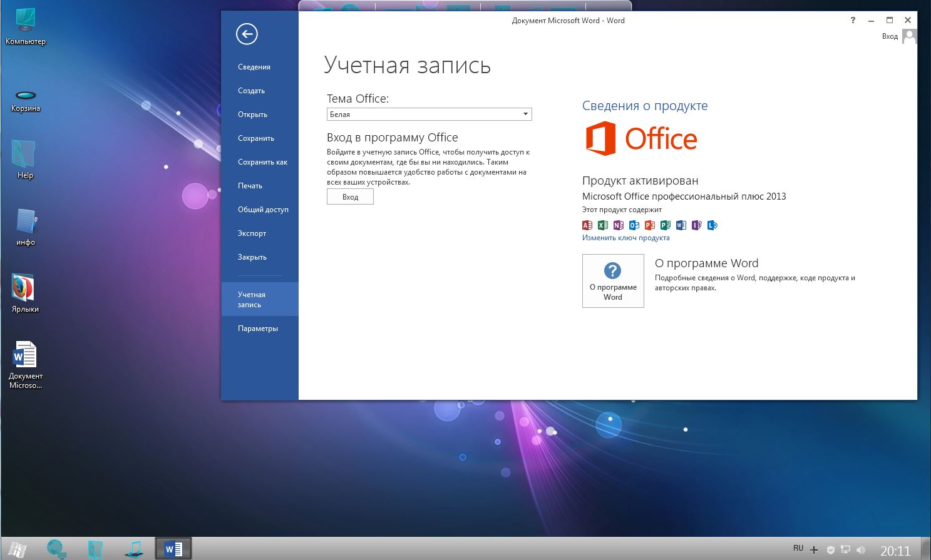Click the Вход sign-in button

click(350, 196)
